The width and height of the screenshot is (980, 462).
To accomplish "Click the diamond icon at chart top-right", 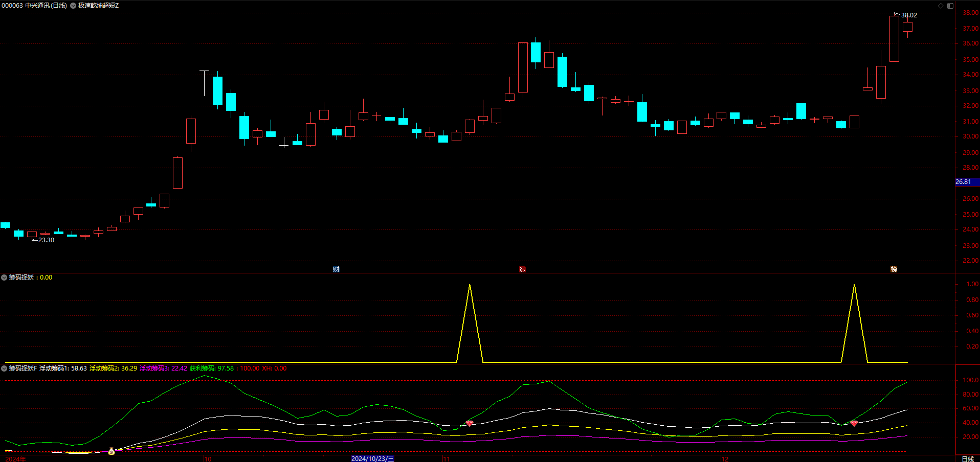I will [x=941, y=6].
